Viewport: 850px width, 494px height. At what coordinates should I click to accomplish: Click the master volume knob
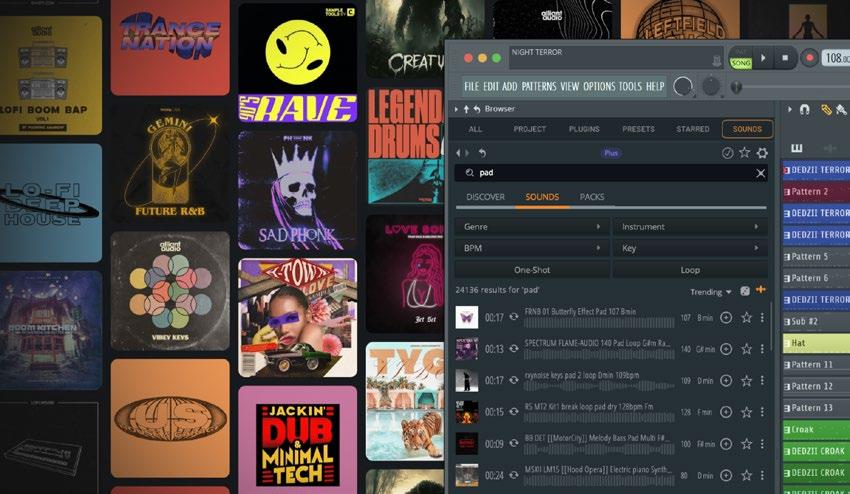click(683, 86)
